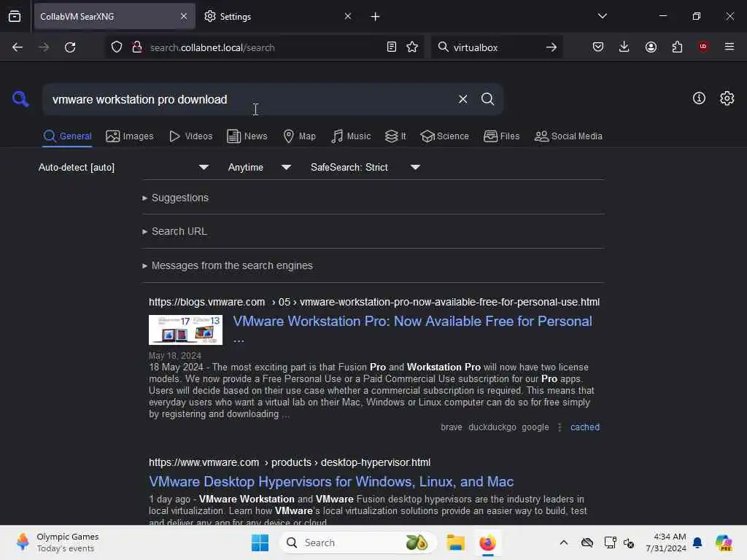Clear the search query with the X icon
The width and height of the screenshot is (747, 560).
(x=462, y=99)
